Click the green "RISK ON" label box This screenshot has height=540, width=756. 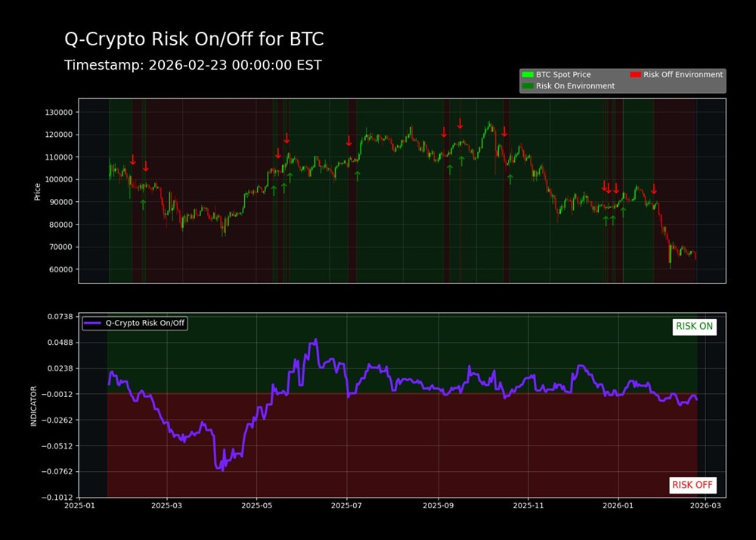pyautogui.click(x=694, y=327)
